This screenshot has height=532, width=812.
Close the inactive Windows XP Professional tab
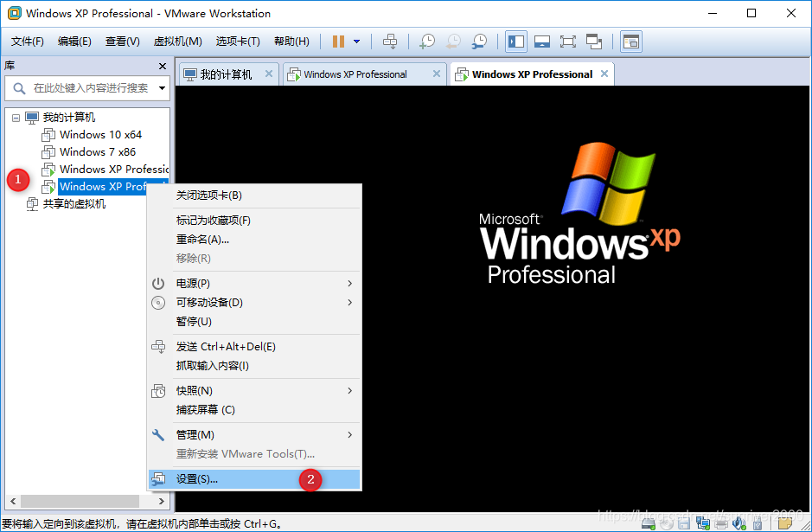(x=437, y=74)
